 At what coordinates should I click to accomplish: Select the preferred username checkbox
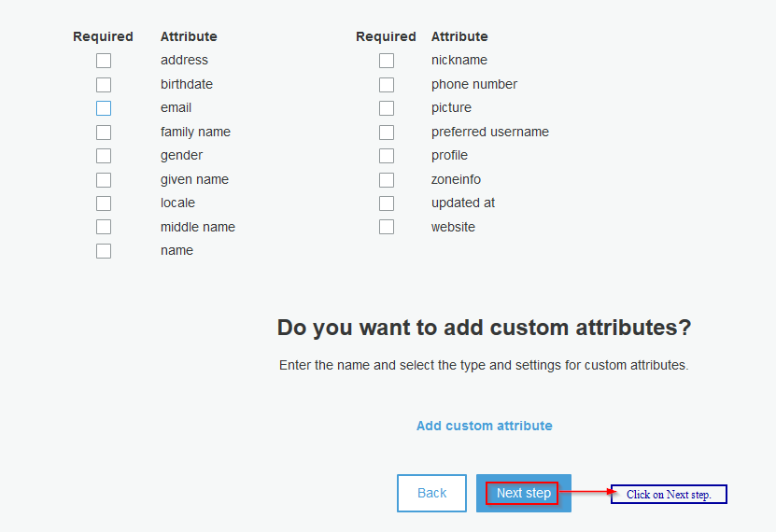387,133
